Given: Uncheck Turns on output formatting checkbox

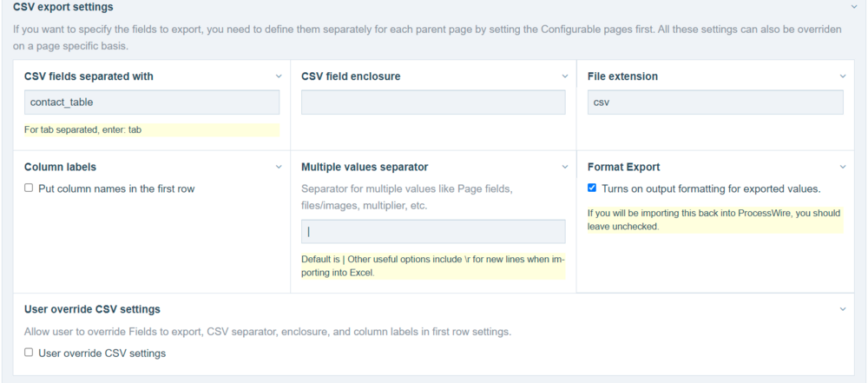Looking at the screenshot, I should [x=592, y=188].
